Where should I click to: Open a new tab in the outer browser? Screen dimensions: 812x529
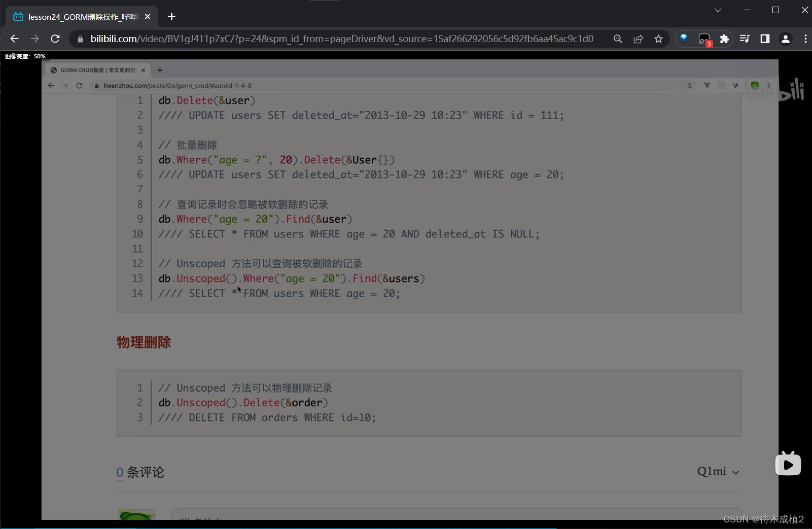tap(171, 17)
